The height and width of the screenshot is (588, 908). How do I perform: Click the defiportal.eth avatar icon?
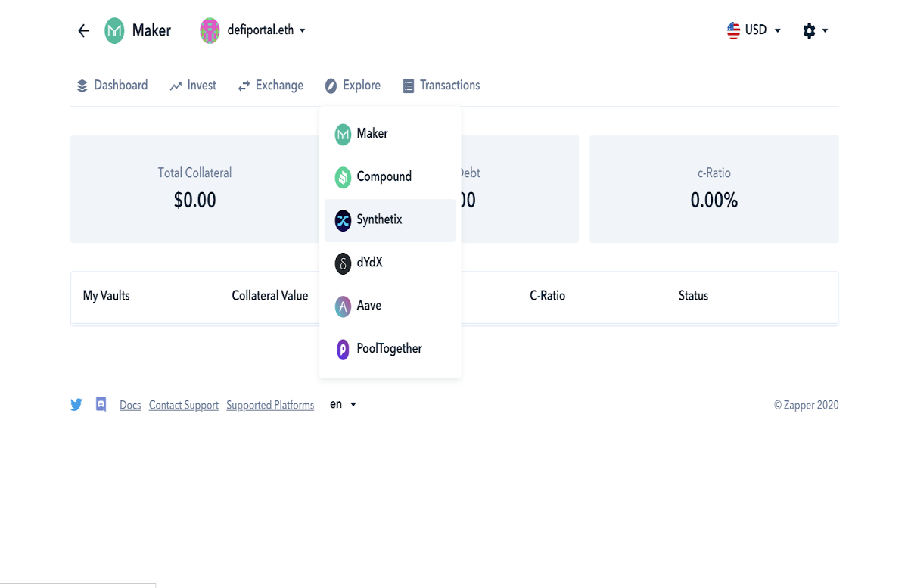click(210, 30)
